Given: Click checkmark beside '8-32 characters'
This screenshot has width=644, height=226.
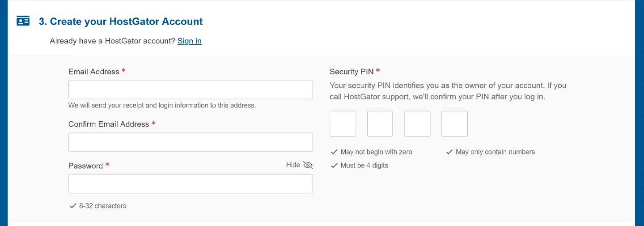Looking at the screenshot, I should click(x=72, y=206).
